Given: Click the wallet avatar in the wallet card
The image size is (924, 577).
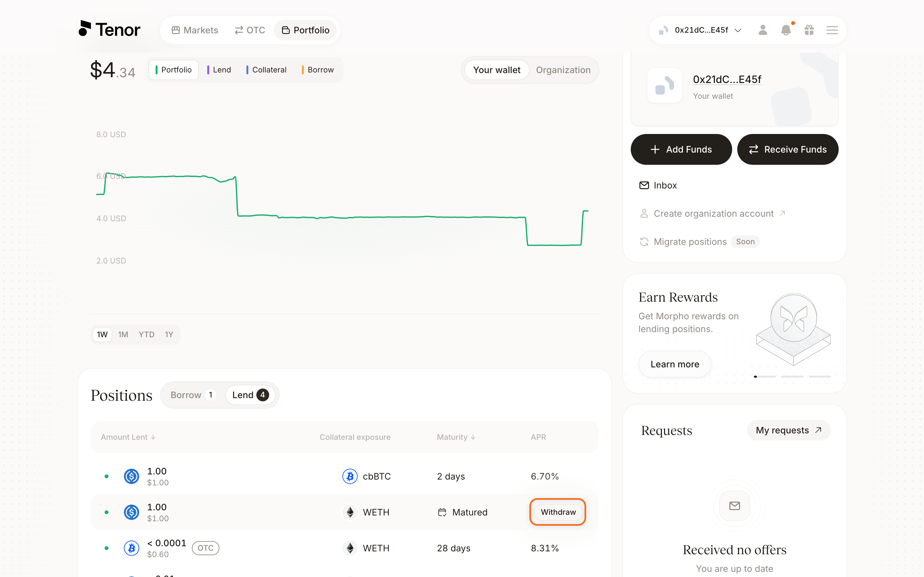Looking at the screenshot, I should coord(665,85).
